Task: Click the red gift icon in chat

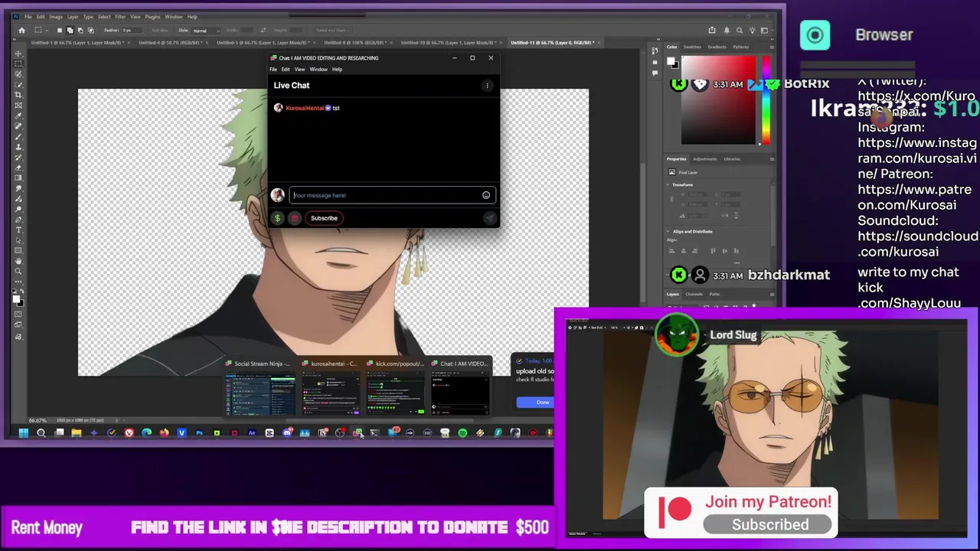Action: pos(294,218)
